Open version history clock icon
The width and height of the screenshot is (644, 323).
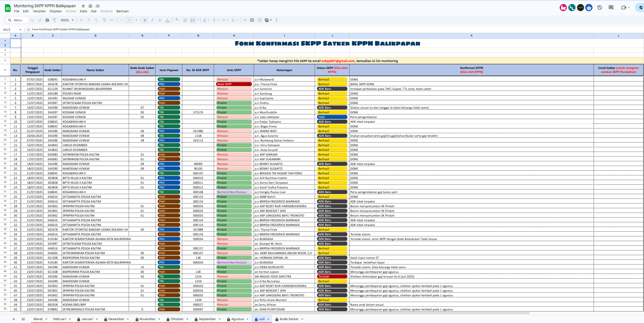coord(600,8)
